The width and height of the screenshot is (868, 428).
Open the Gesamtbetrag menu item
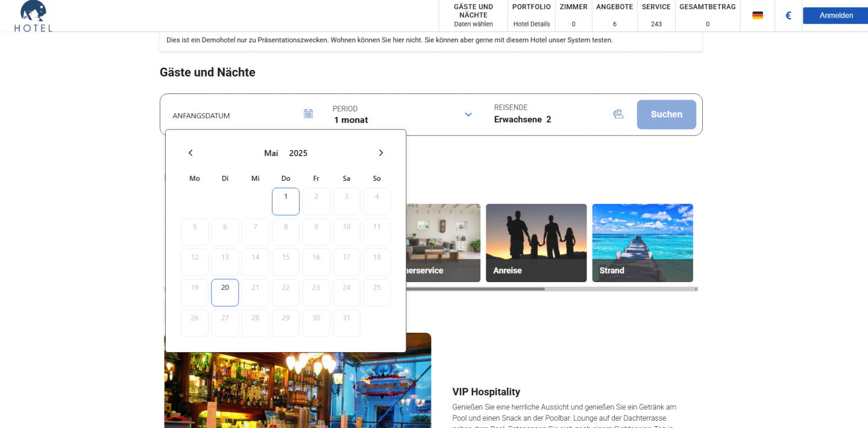[x=708, y=16]
